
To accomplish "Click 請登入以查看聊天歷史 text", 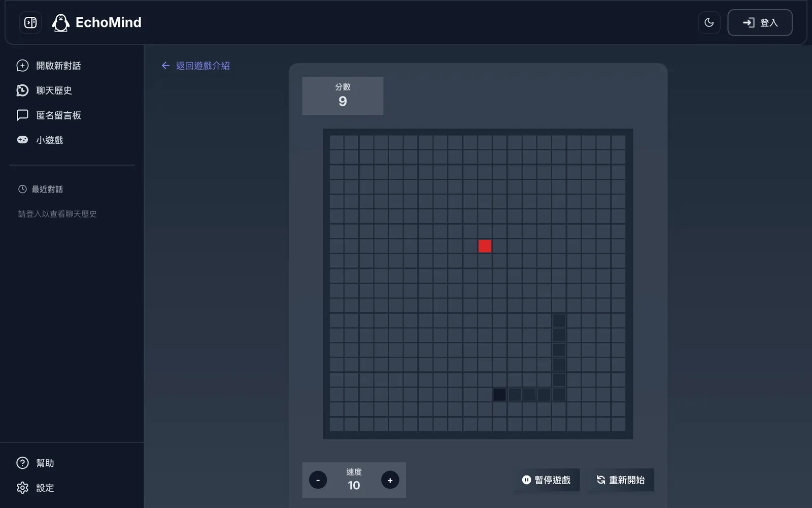I will (x=57, y=214).
